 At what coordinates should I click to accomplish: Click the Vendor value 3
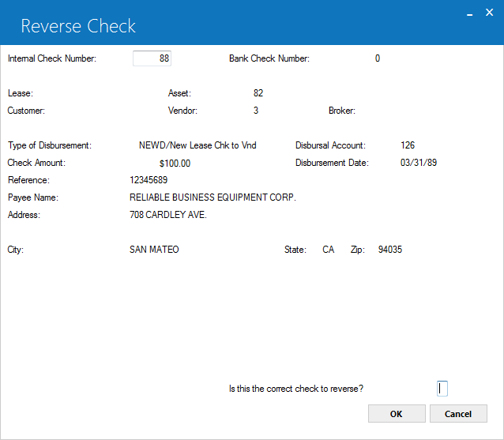tap(256, 111)
